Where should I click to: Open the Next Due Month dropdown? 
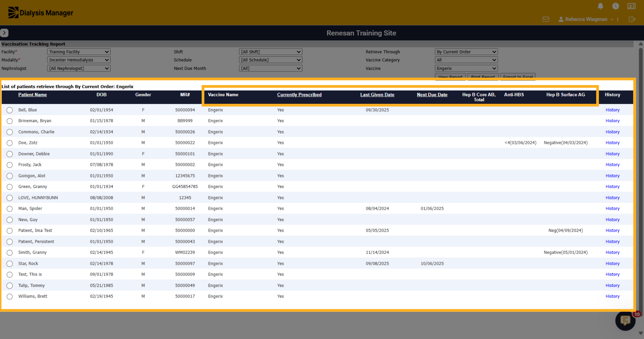270,68
